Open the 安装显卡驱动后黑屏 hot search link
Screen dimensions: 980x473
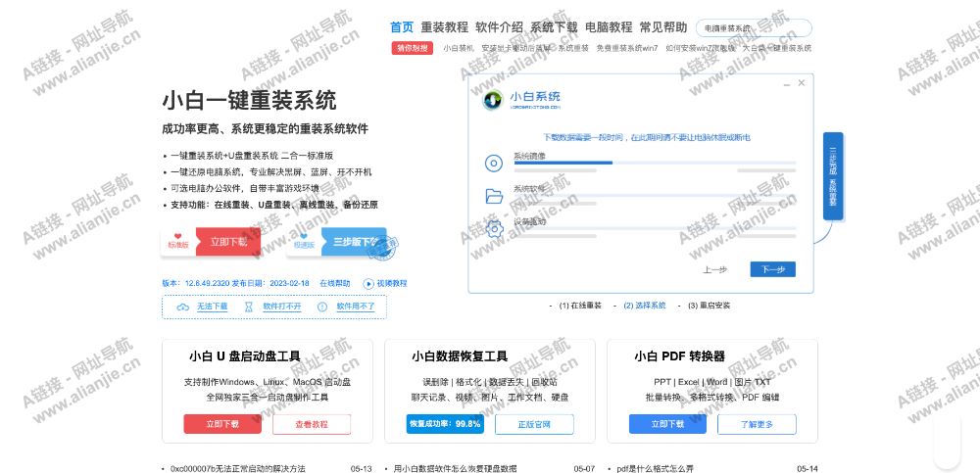point(516,48)
